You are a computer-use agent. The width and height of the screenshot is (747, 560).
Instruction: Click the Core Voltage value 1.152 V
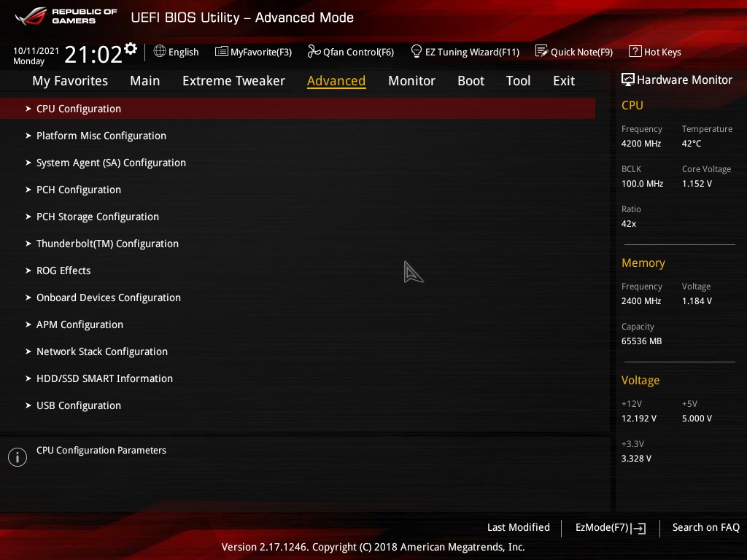coord(697,183)
